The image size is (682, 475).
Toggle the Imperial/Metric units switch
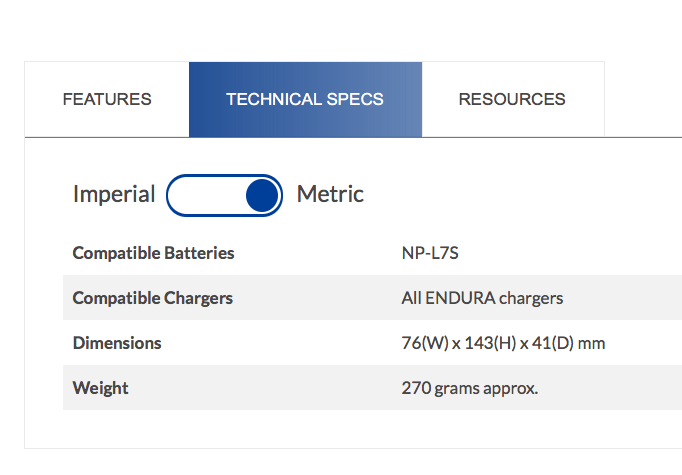coord(224,195)
